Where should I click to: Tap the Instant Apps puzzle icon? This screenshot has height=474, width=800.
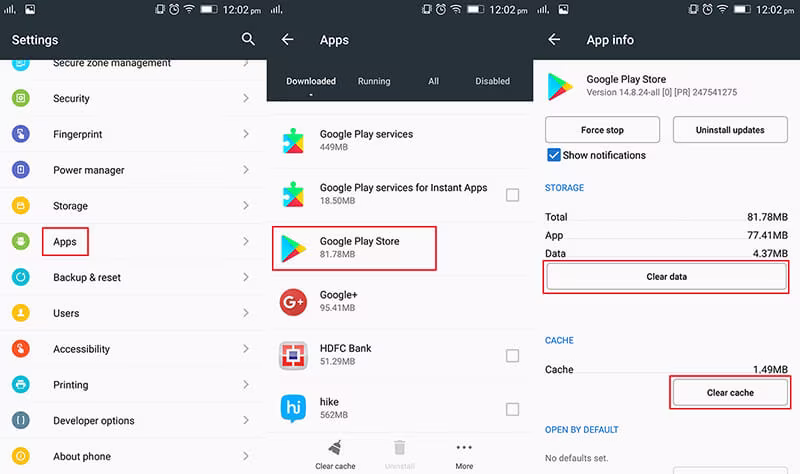tap(293, 194)
